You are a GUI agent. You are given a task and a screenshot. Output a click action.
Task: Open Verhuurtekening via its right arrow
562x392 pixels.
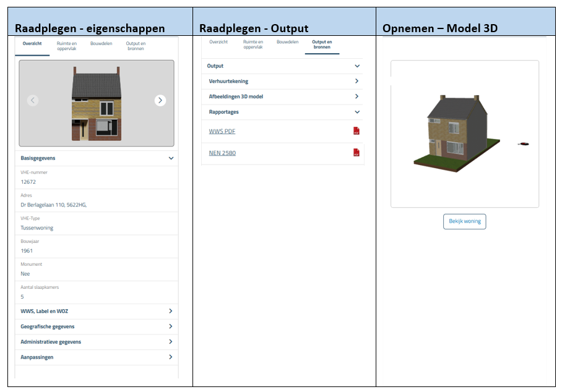pos(357,81)
